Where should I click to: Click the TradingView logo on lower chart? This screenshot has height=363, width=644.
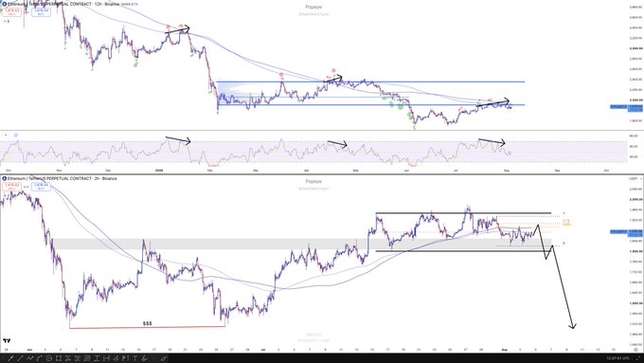click(7, 340)
